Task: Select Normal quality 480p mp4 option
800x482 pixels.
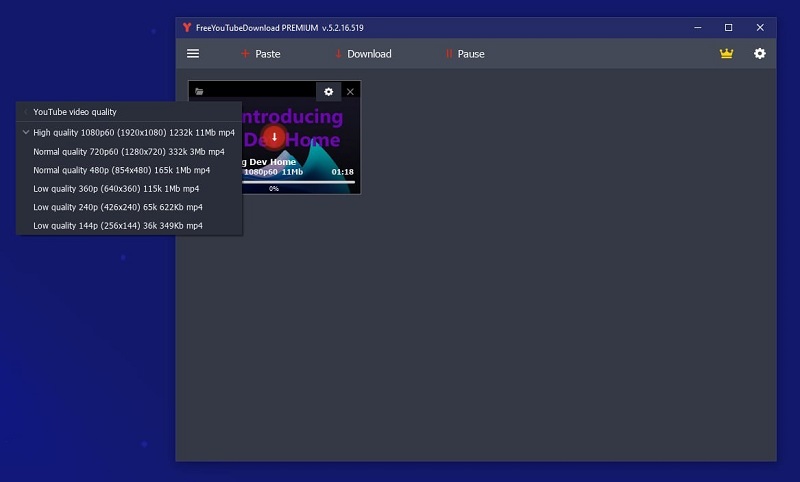Action: 129,170
